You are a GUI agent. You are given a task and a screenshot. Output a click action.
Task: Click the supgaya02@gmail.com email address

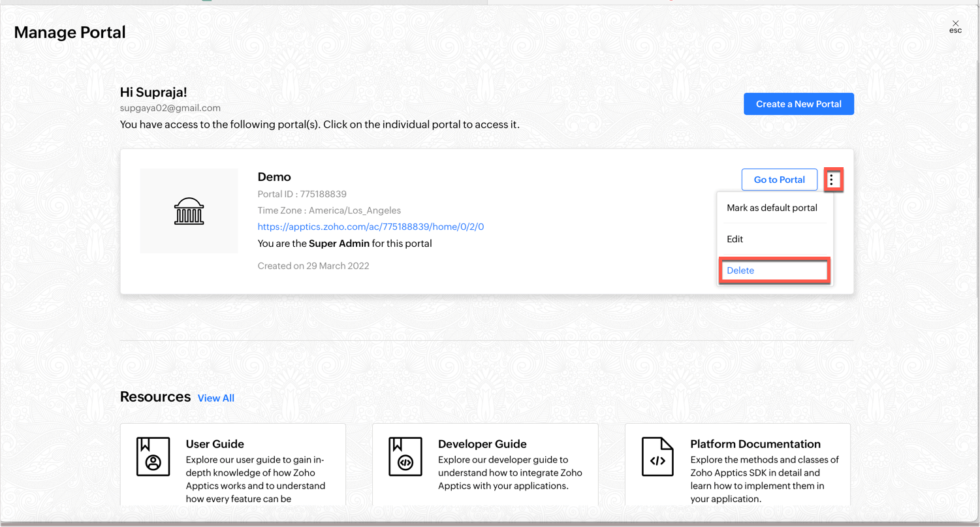170,108
